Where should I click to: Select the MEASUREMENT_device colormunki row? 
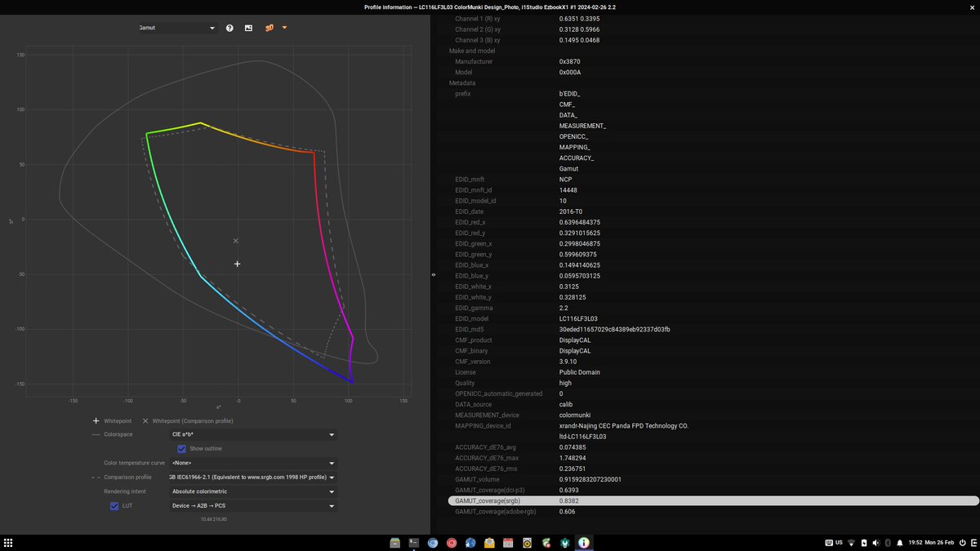click(713, 415)
